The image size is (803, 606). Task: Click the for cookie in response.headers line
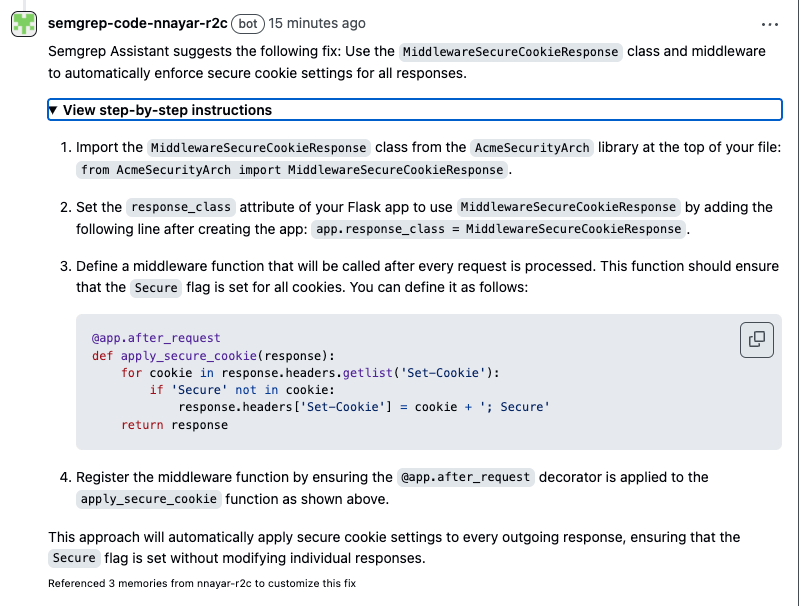point(310,373)
